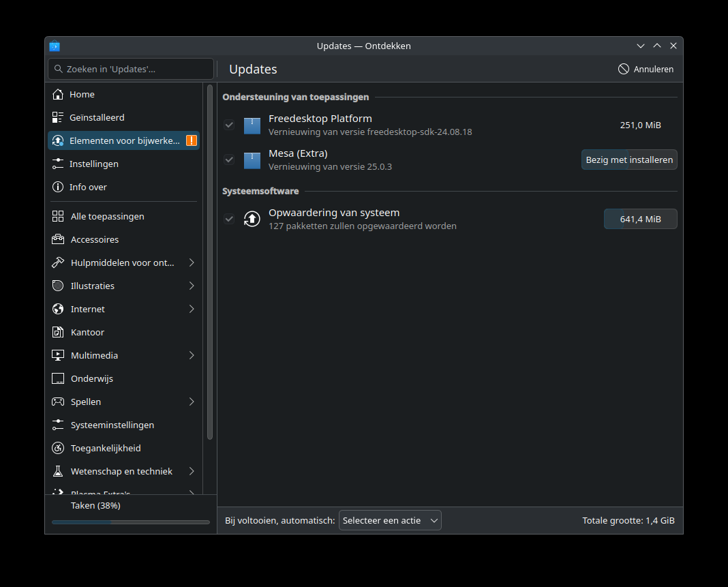
Task: Click the Home house icon in sidebar
Action: click(x=57, y=94)
